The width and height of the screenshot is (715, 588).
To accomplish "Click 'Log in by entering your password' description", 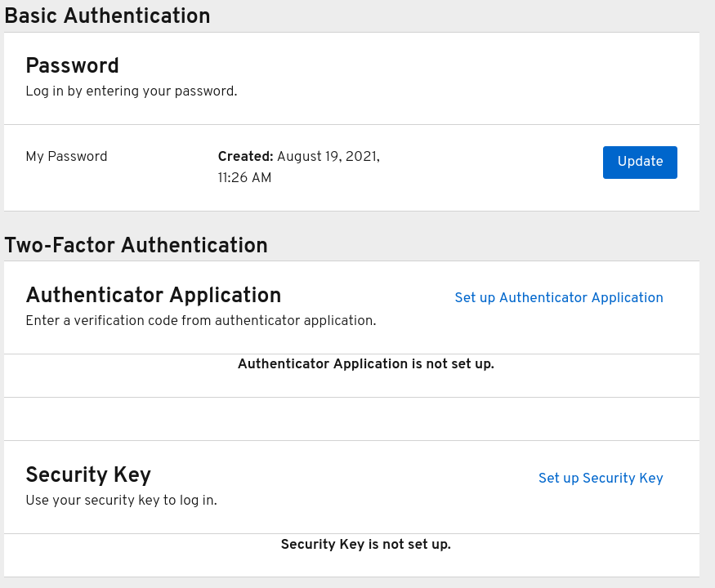I will (x=131, y=91).
